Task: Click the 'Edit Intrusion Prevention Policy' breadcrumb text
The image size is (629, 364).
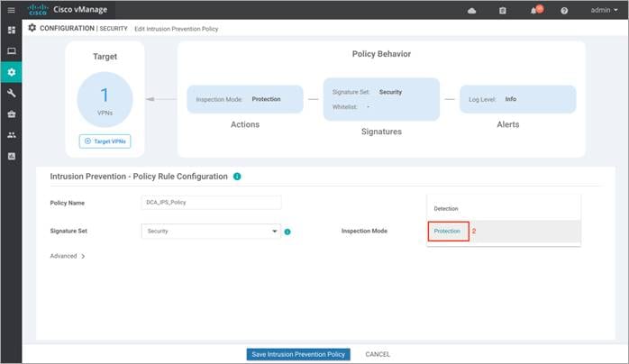Action: point(176,29)
